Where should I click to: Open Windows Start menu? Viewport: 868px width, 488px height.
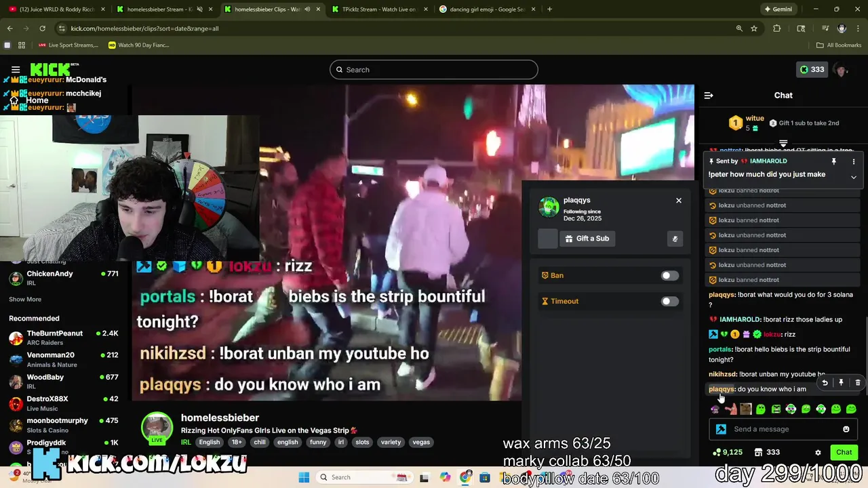tap(304, 477)
